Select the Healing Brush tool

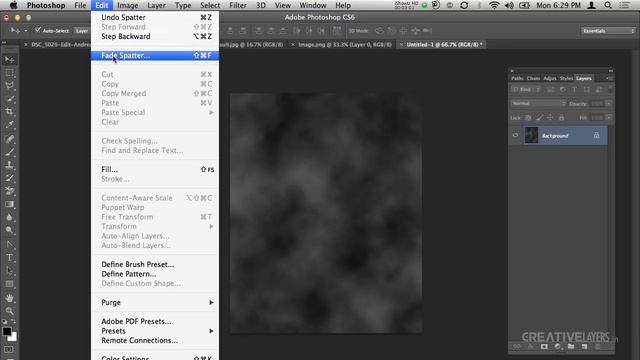(9, 139)
